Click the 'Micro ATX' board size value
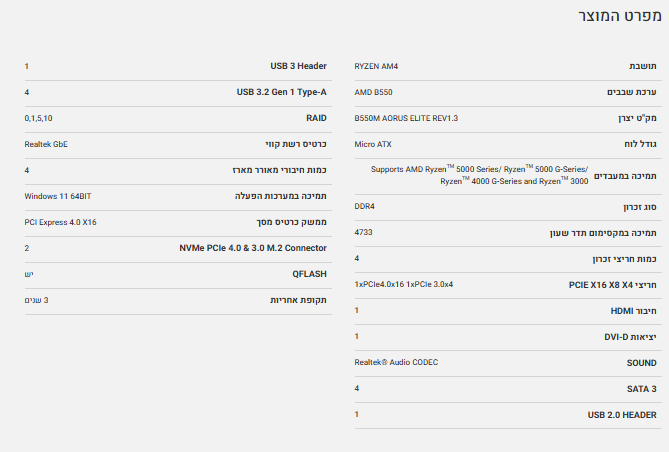The width and height of the screenshot is (669, 452). [x=373, y=144]
